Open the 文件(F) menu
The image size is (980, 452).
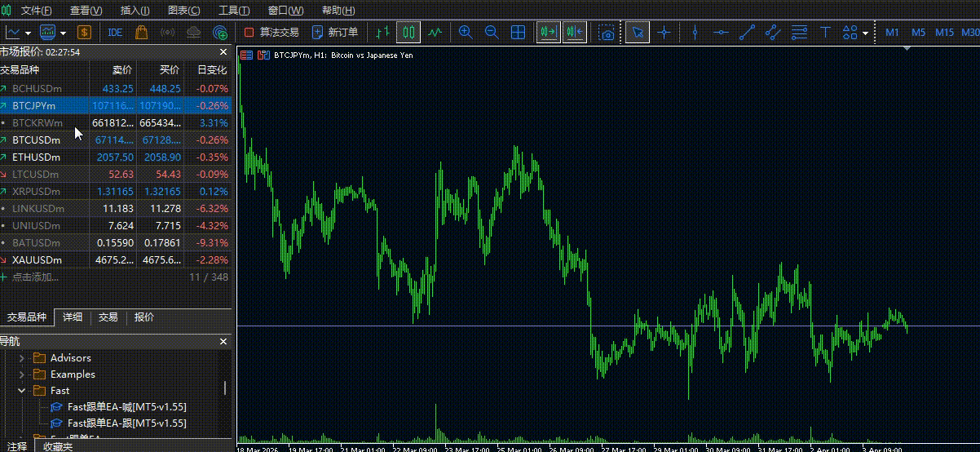36,11
